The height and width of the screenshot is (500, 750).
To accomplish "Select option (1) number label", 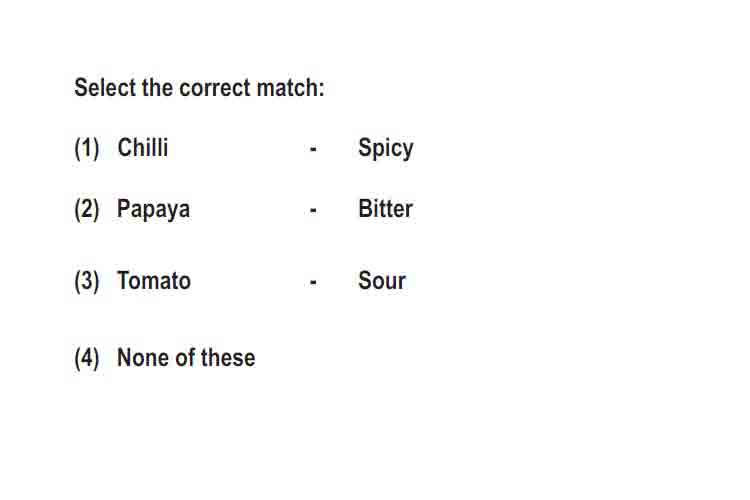I will pos(87,148).
